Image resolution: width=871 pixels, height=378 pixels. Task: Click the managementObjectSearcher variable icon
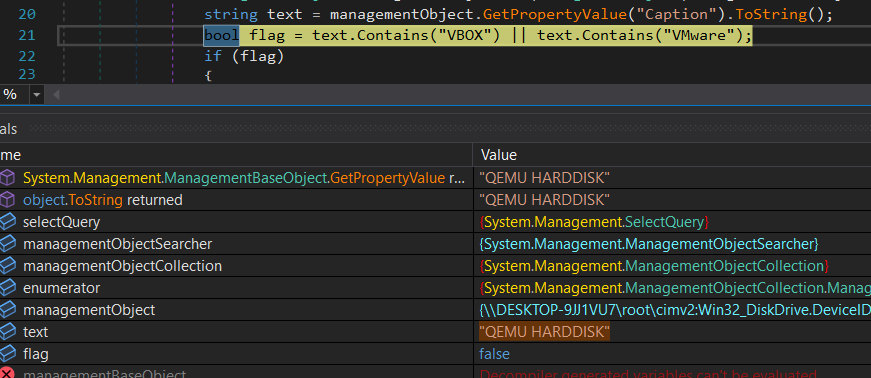tap(7, 243)
